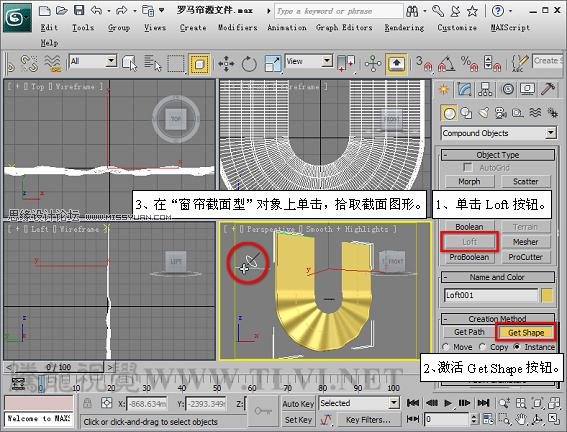Select the Systems category icon
This screenshot has height=432, width=567.
click(x=553, y=113)
